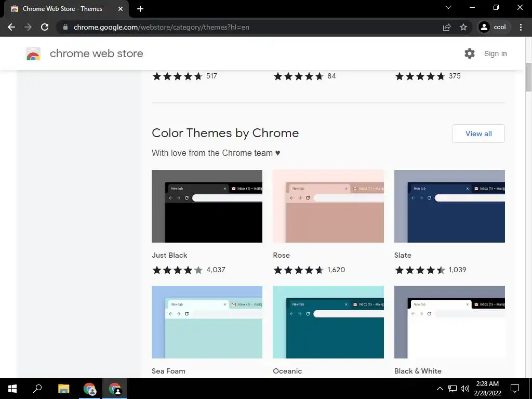
Task: Open File Explorer from taskbar
Action: (63, 389)
